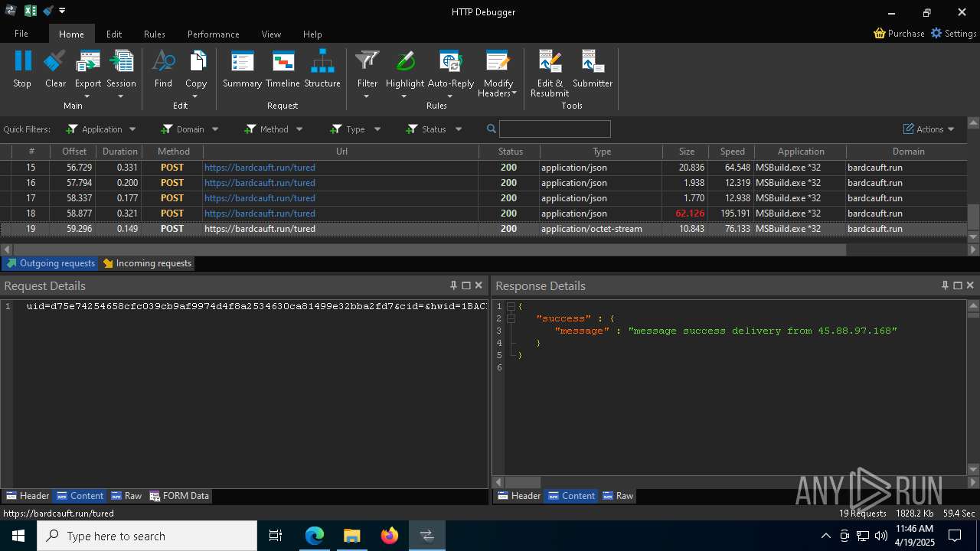Open the File menu
Image resolution: width=980 pixels, height=551 pixels.
[x=21, y=34]
